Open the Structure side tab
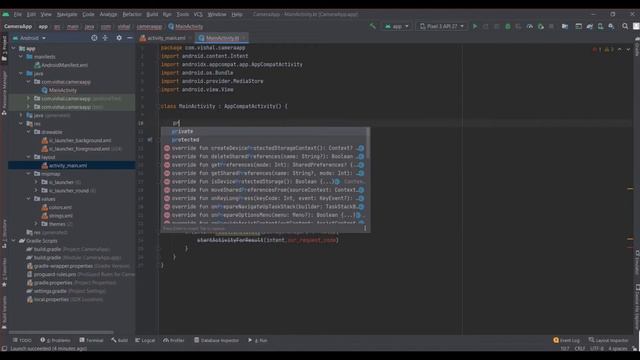The image size is (640, 360). pos(4,234)
